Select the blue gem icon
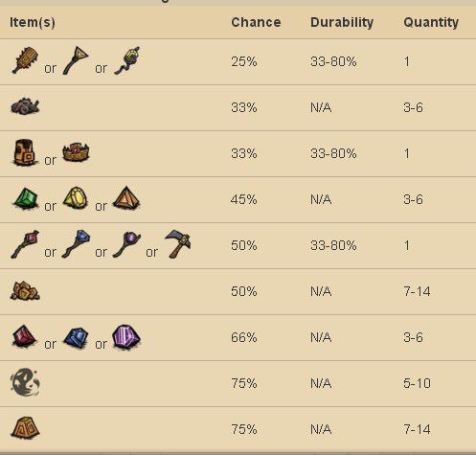 (x=76, y=337)
